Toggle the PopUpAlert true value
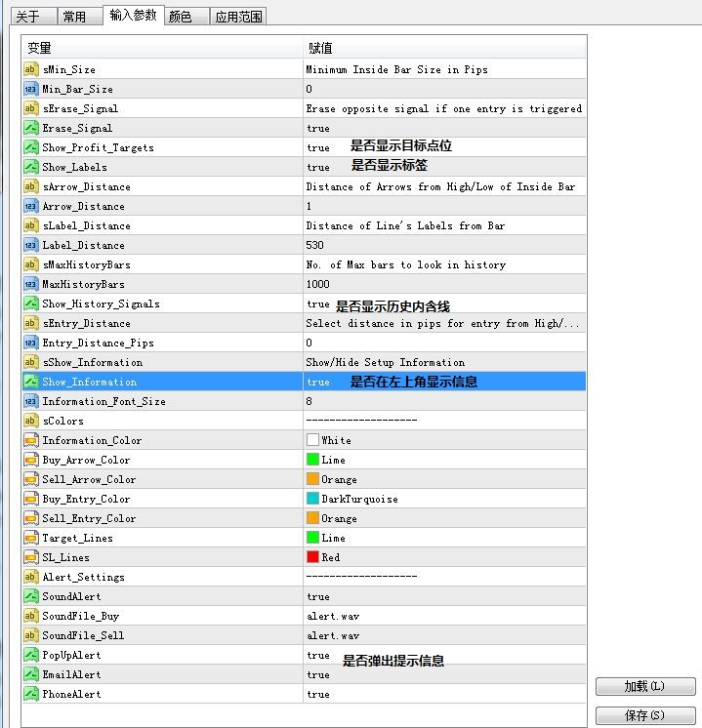702x728 pixels. coord(318,655)
